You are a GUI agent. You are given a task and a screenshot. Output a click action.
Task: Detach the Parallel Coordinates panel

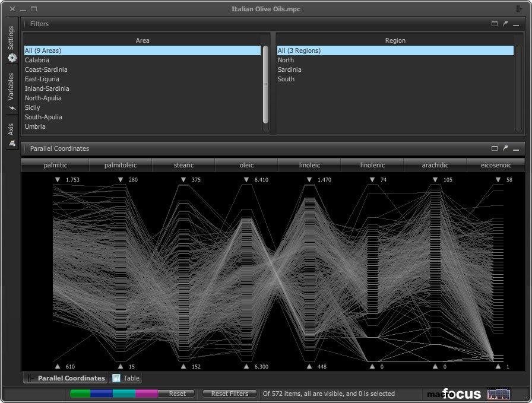click(505, 148)
